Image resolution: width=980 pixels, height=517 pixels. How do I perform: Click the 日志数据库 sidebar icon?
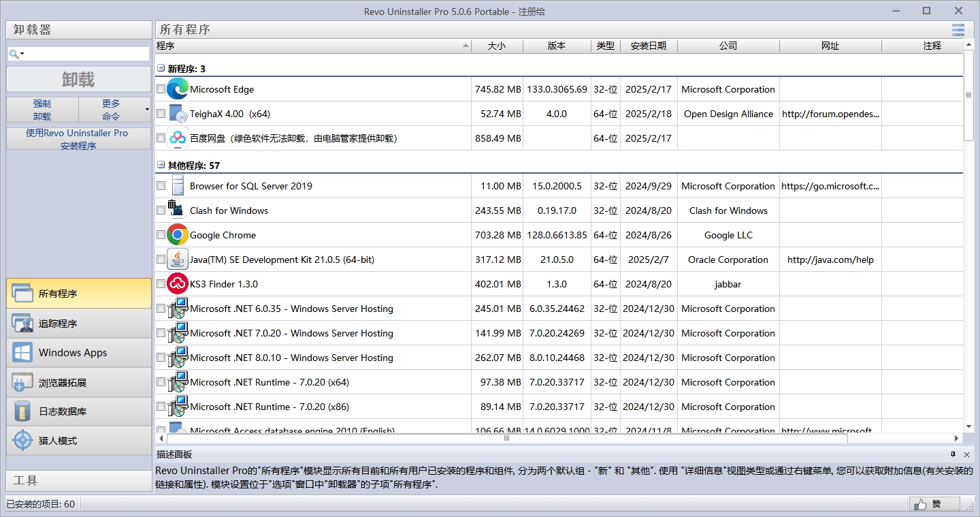[22, 411]
